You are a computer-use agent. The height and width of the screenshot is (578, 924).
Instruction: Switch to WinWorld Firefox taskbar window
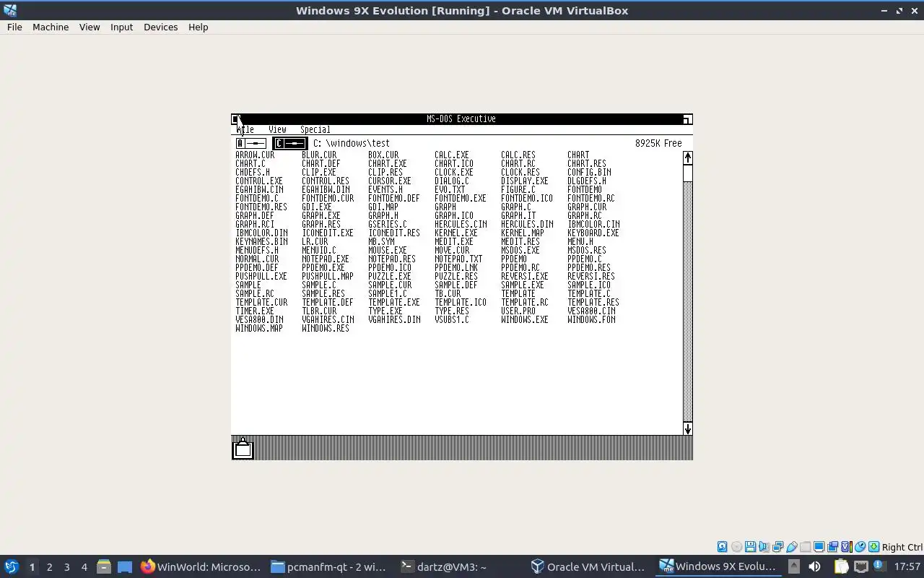click(201, 566)
